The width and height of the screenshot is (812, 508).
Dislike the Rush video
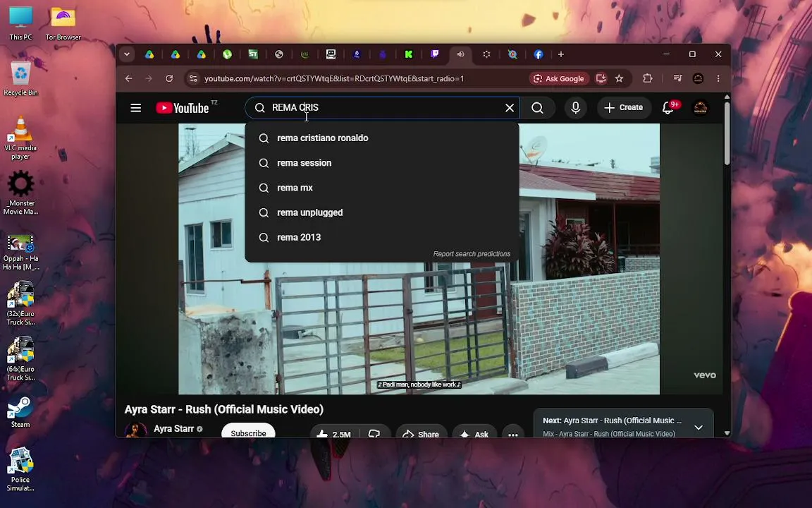(x=374, y=433)
